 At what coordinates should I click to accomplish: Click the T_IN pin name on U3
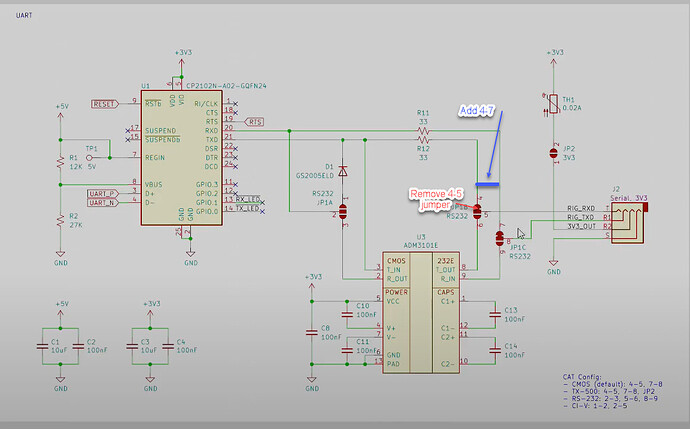point(394,270)
